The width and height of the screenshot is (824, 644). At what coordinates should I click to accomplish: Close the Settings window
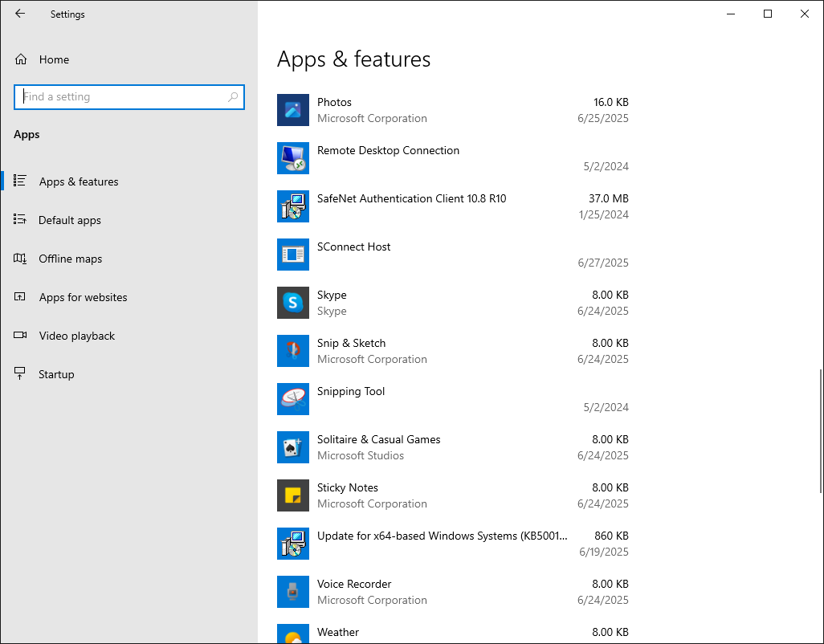click(804, 14)
